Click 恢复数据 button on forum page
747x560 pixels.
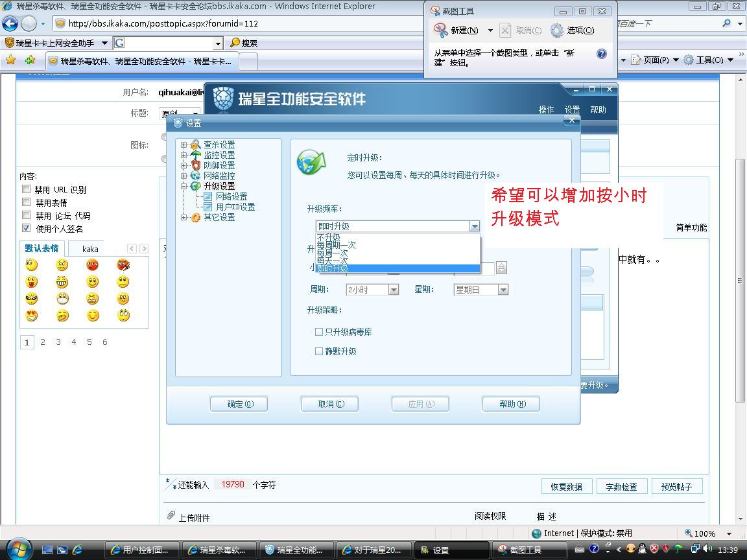(x=567, y=487)
